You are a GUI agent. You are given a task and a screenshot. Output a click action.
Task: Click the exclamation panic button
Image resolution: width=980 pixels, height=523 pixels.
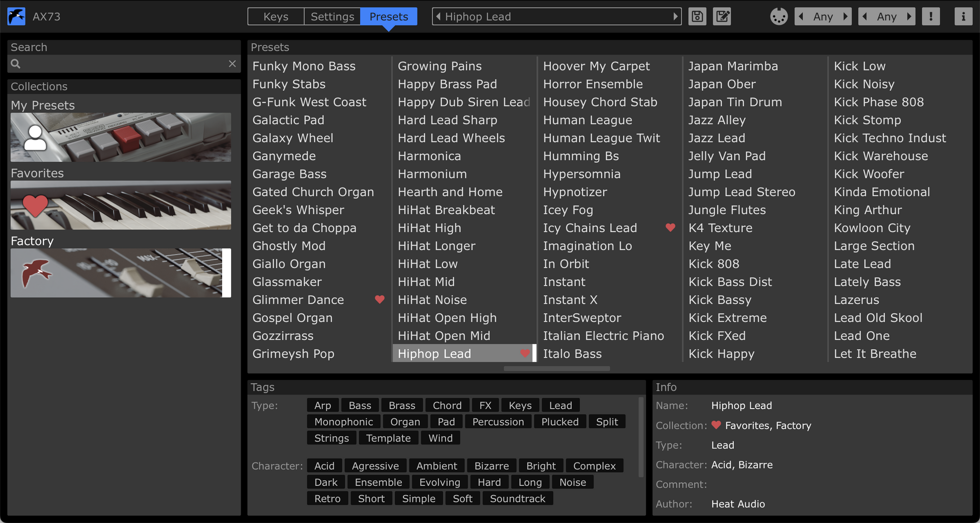click(931, 17)
